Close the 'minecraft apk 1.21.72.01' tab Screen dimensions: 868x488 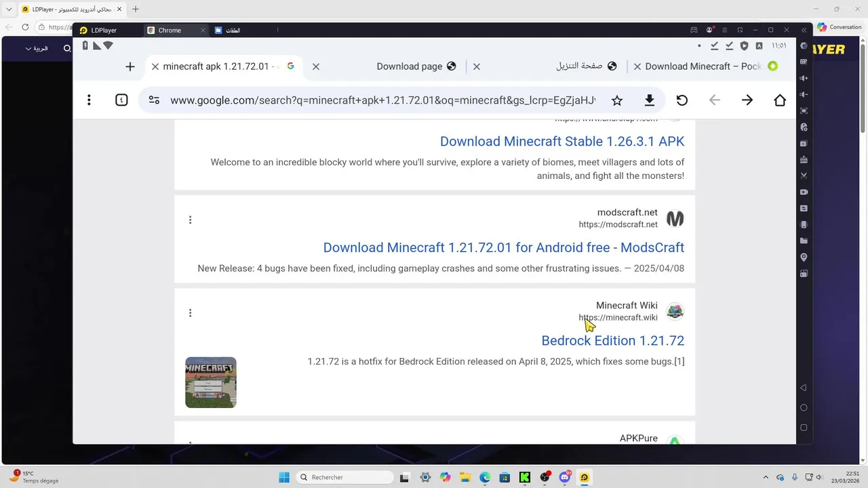[x=155, y=66]
